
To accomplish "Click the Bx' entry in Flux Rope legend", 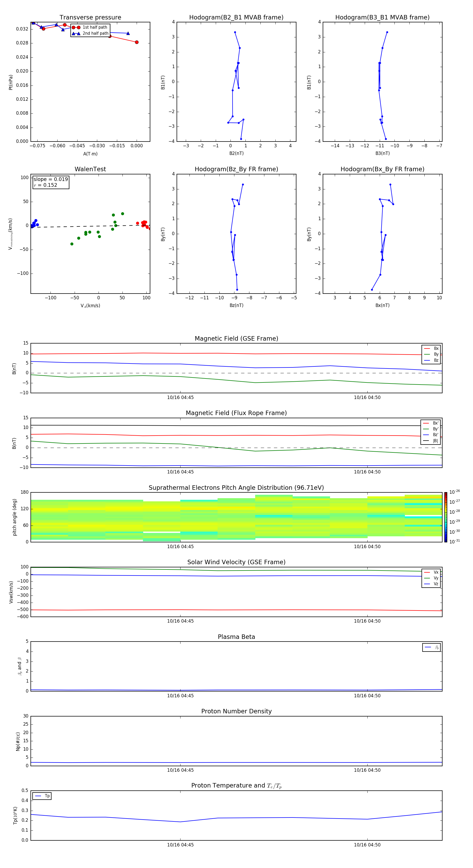I will pos(431,423).
